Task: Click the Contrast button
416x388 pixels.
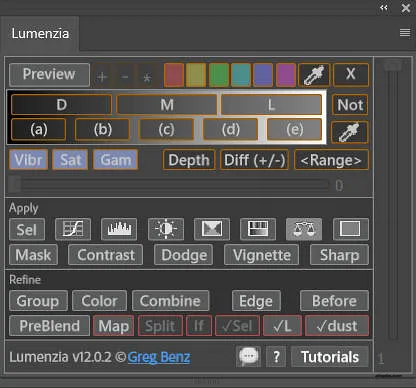Action: [106, 255]
